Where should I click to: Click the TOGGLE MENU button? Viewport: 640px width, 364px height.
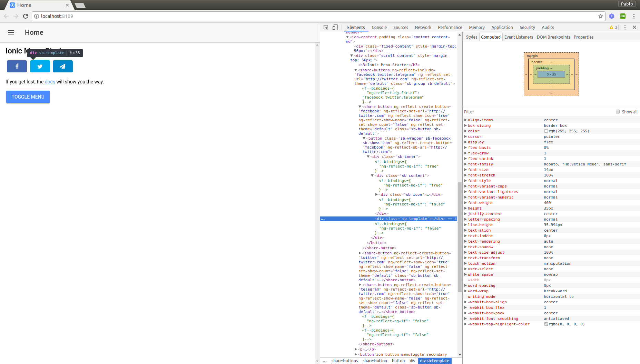click(x=28, y=97)
